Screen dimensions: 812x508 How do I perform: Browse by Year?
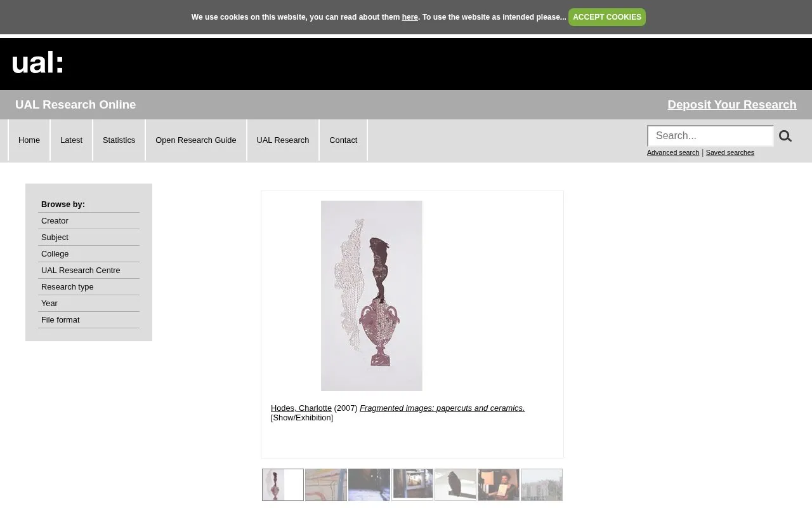[x=89, y=304]
